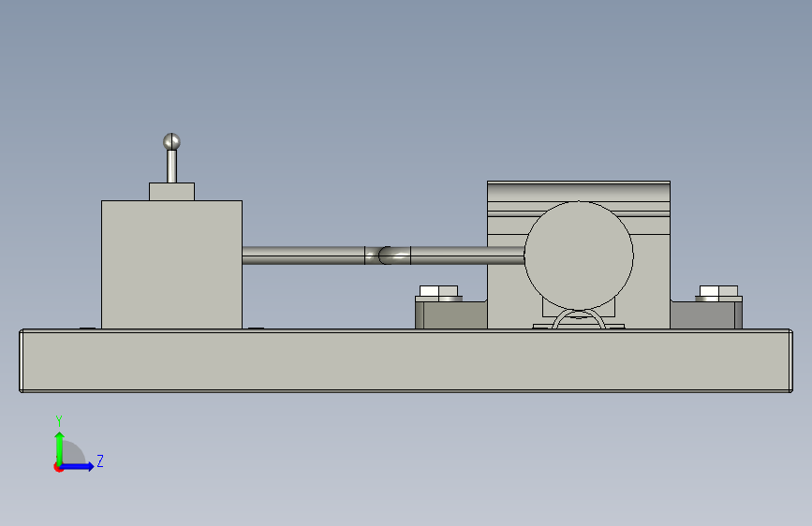Screen dimensions: 812x526
Task: Select the large circular end cap face
Action: pos(579,256)
